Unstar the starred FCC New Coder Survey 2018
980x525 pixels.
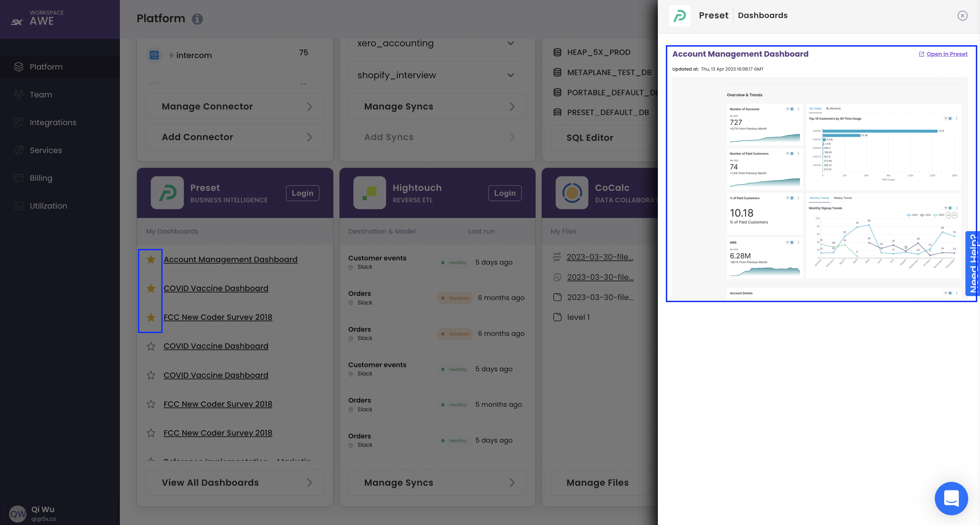(151, 317)
